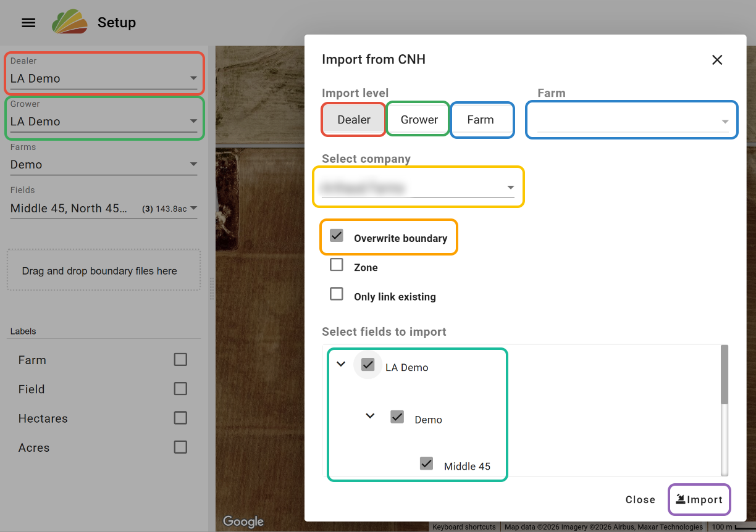Click the colorful leaf app logo
756x532 pixels.
tap(69, 22)
